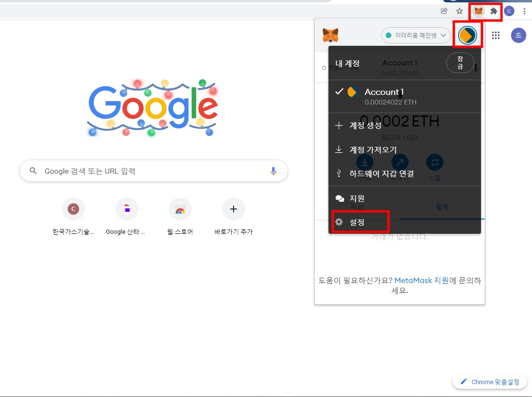This screenshot has height=397, width=532.
Task: Expand the 이더리움 메인넷 network dropdown
Action: [416, 35]
